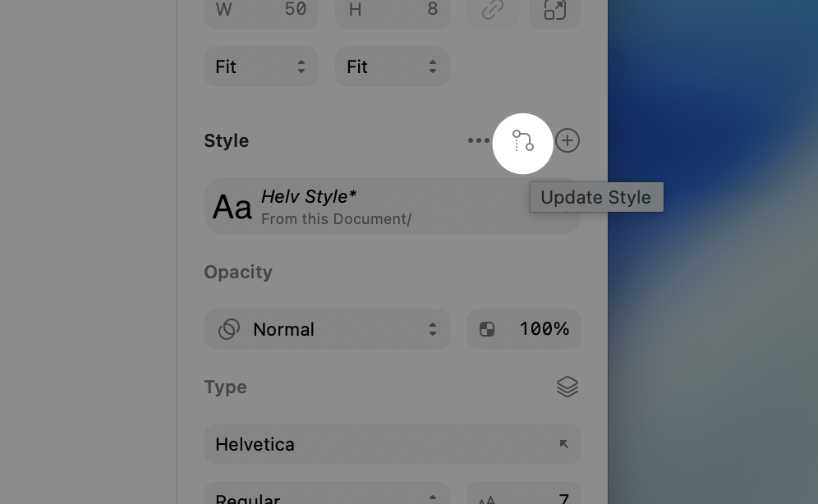
Task: Open the Type section options with the stacked layers icon
Action: coord(567,387)
